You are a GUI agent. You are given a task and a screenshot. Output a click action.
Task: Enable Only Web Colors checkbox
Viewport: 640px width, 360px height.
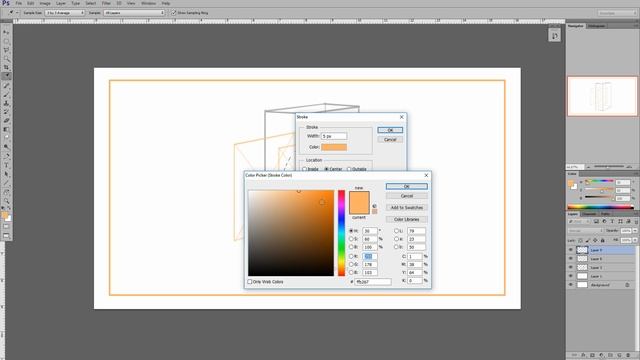point(250,282)
